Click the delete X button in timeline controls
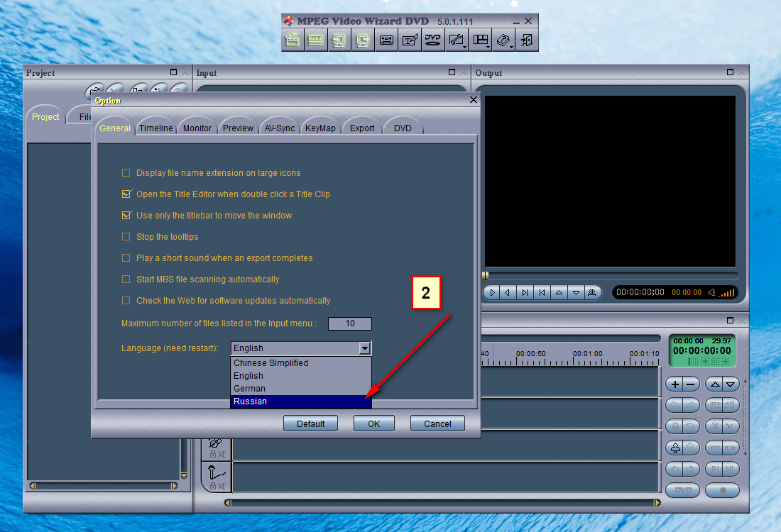 [x=730, y=426]
